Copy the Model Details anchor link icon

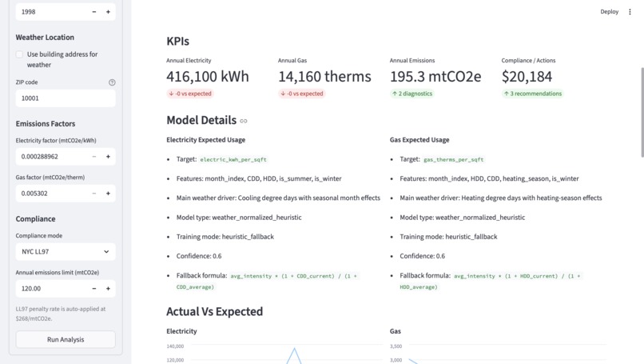tap(244, 121)
